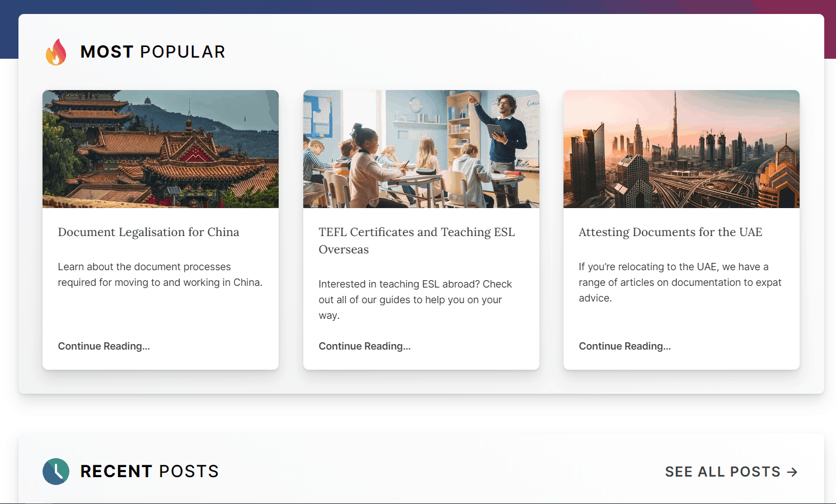Click the Recent Posts section heading
Image resolution: width=836 pixels, height=504 pixels.
[x=149, y=472]
